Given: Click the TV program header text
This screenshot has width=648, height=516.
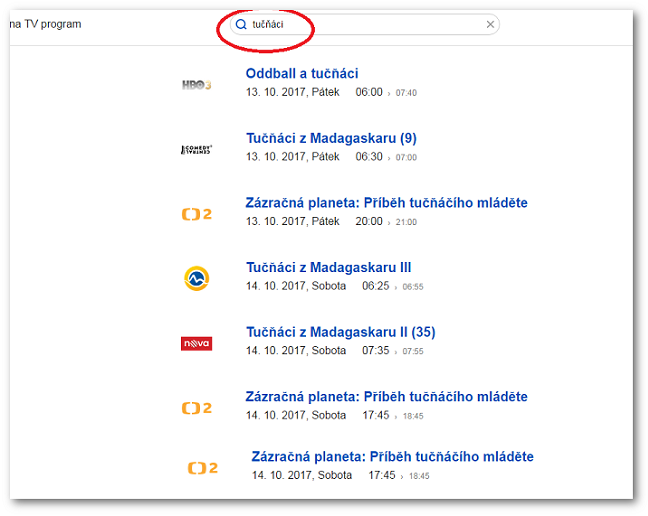Looking at the screenshot, I should pos(45,24).
